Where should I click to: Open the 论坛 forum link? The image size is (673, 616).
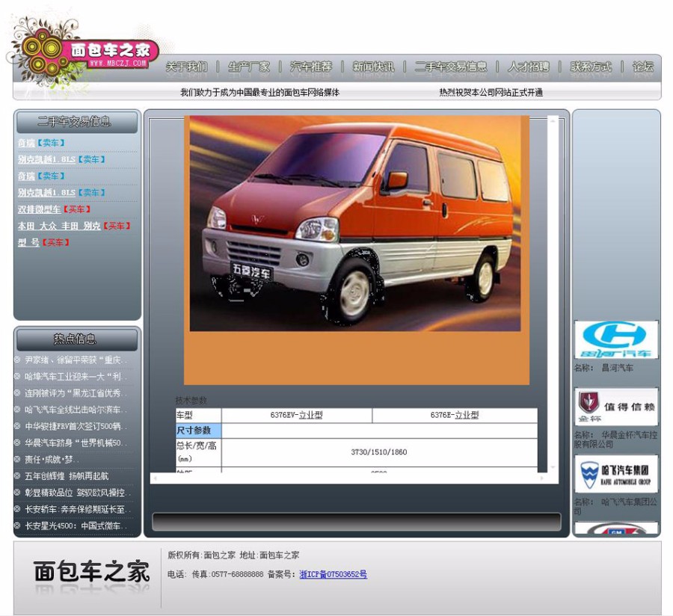(643, 67)
